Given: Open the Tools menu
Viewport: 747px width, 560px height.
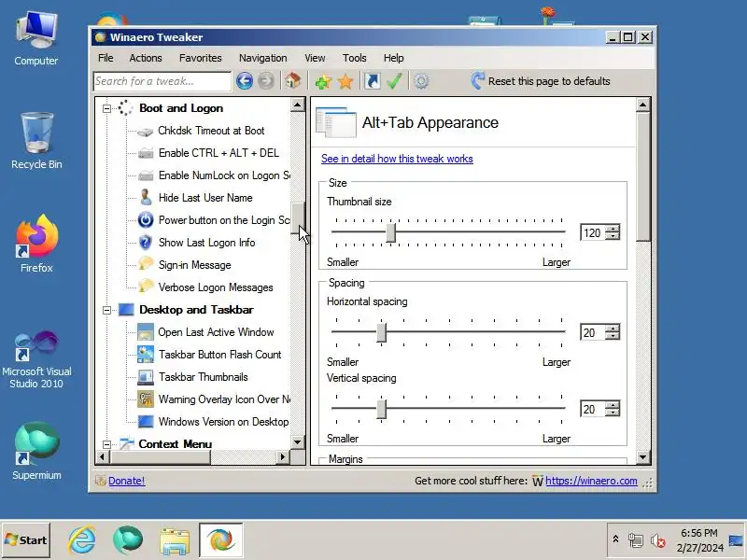Looking at the screenshot, I should coord(355,58).
